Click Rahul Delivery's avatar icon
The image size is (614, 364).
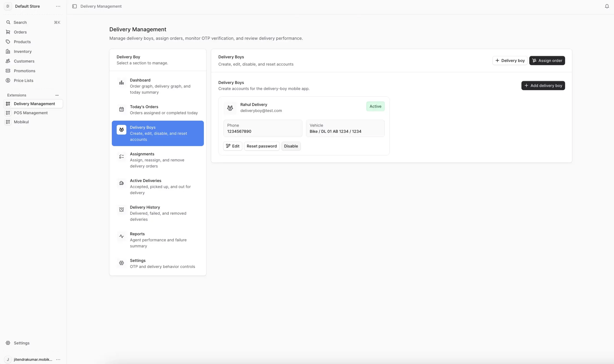point(230,108)
